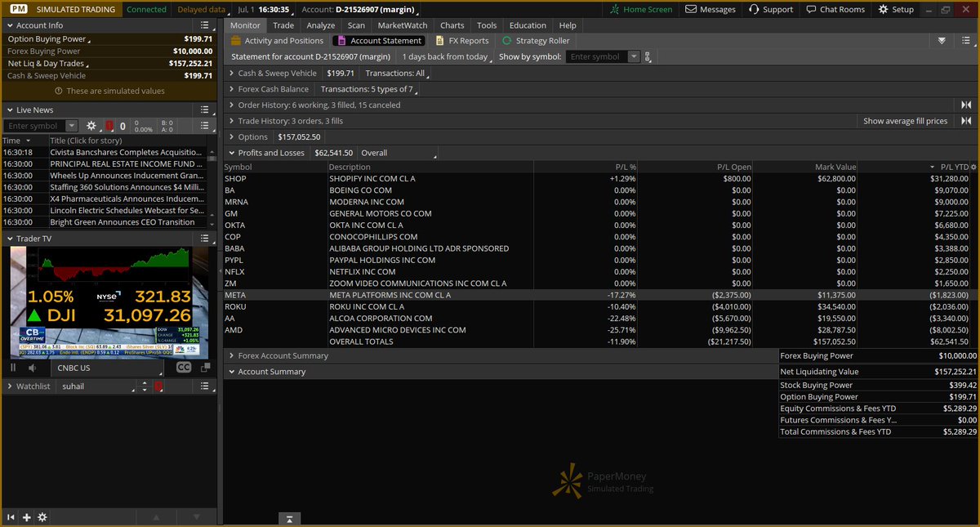The image size is (980, 527).
Task: Pause the Trader TV stream
Action: (x=13, y=368)
